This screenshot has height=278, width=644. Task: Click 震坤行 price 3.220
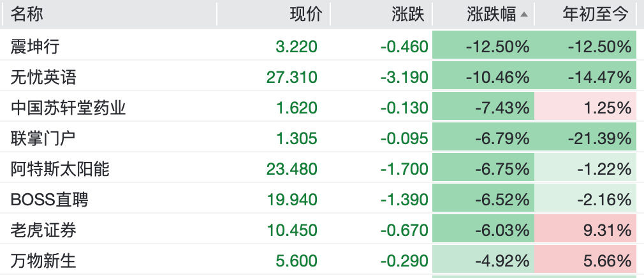[x=296, y=47]
